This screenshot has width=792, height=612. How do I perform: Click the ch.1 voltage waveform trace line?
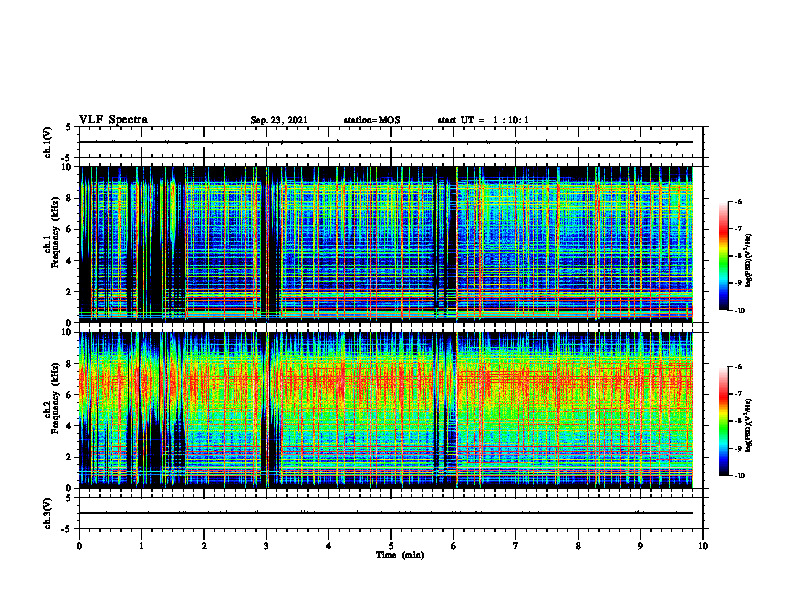coord(386,142)
